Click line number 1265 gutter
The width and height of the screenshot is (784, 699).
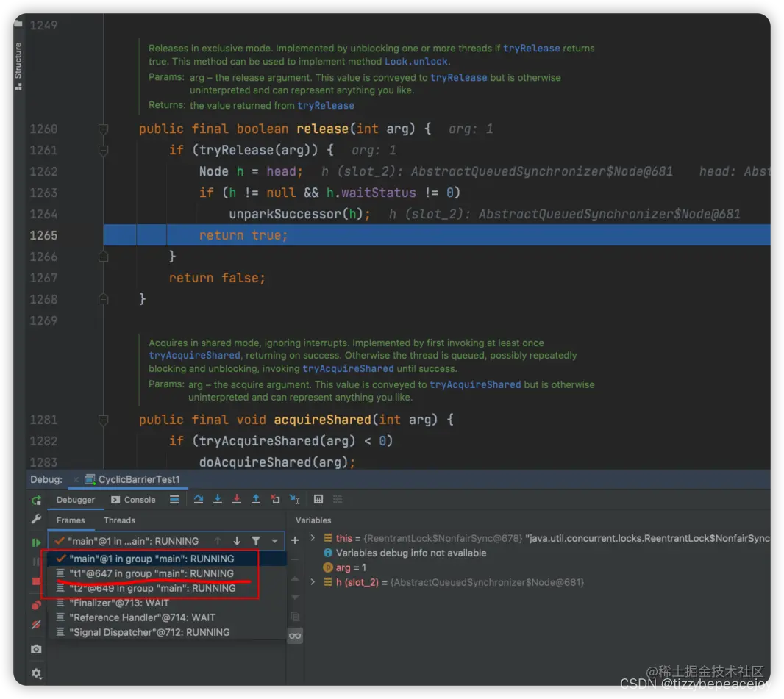click(43, 235)
